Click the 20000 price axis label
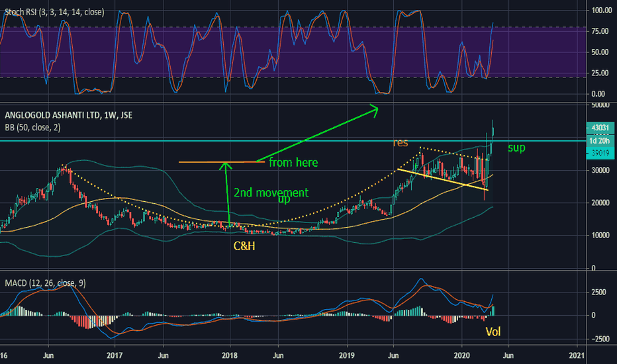 click(x=600, y=203)
